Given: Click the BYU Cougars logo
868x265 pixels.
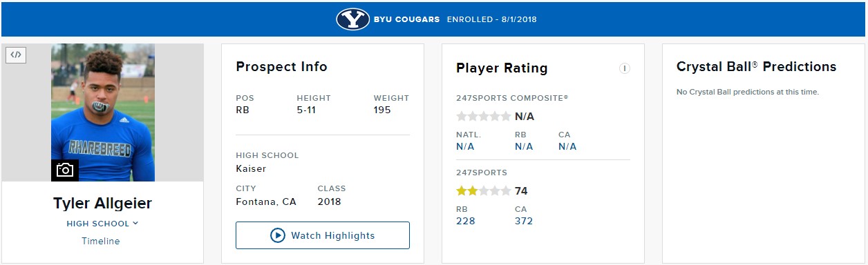Looking at the screenshot, I should coord(353,19).
